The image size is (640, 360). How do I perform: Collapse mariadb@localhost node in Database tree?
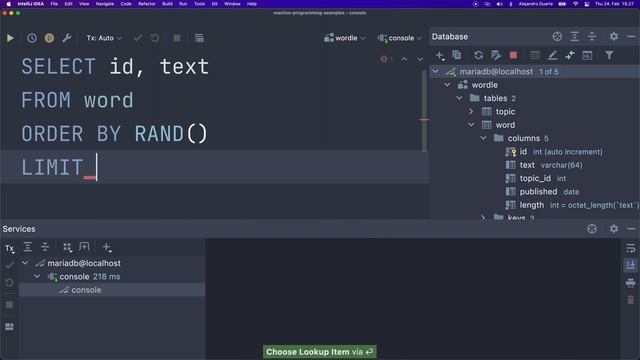[x=436, y=71]
